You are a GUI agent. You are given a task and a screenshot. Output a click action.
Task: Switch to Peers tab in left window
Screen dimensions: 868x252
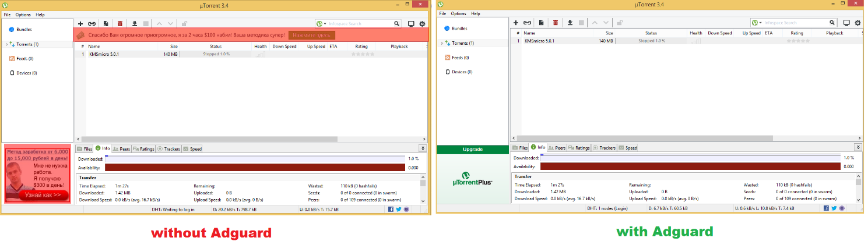(x=121, y=148)
